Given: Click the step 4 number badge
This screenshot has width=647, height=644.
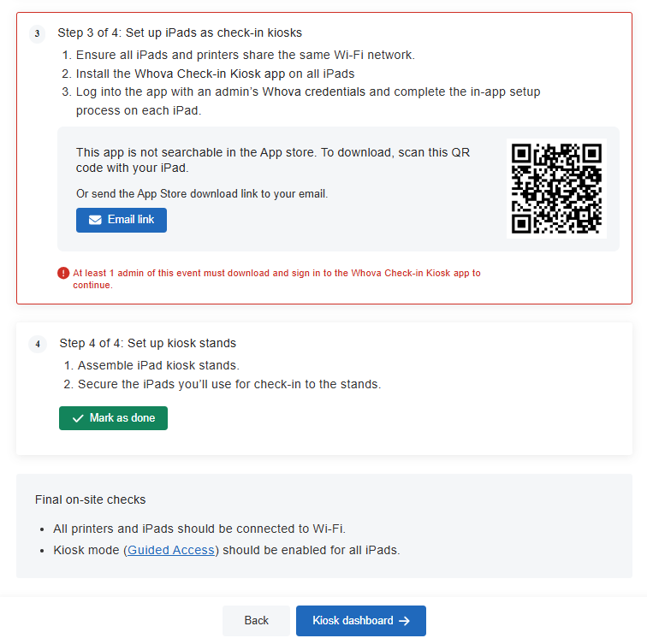Looking at the screenshot, I should (38, 344).
